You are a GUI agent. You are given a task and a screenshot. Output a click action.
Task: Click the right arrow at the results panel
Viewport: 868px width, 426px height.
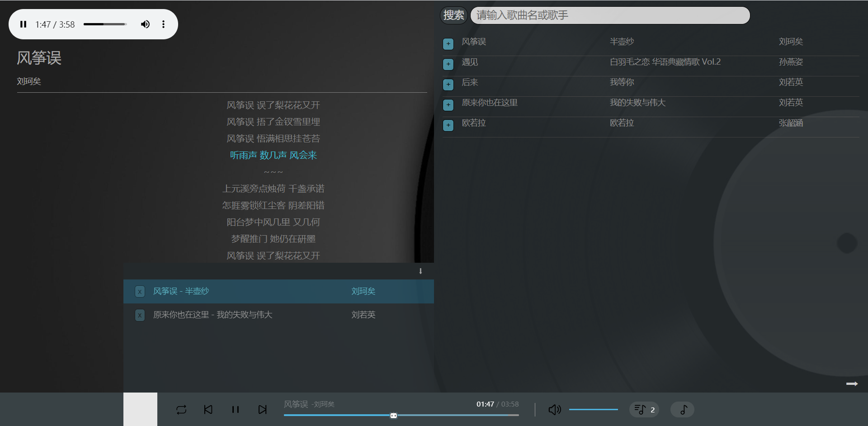pyautogui.click(x=852, y=384)
